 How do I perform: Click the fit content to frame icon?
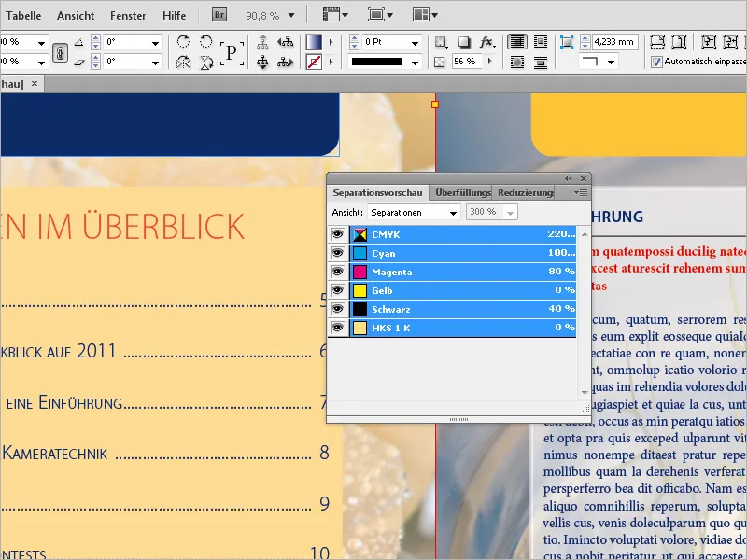(x=709, y=42)
